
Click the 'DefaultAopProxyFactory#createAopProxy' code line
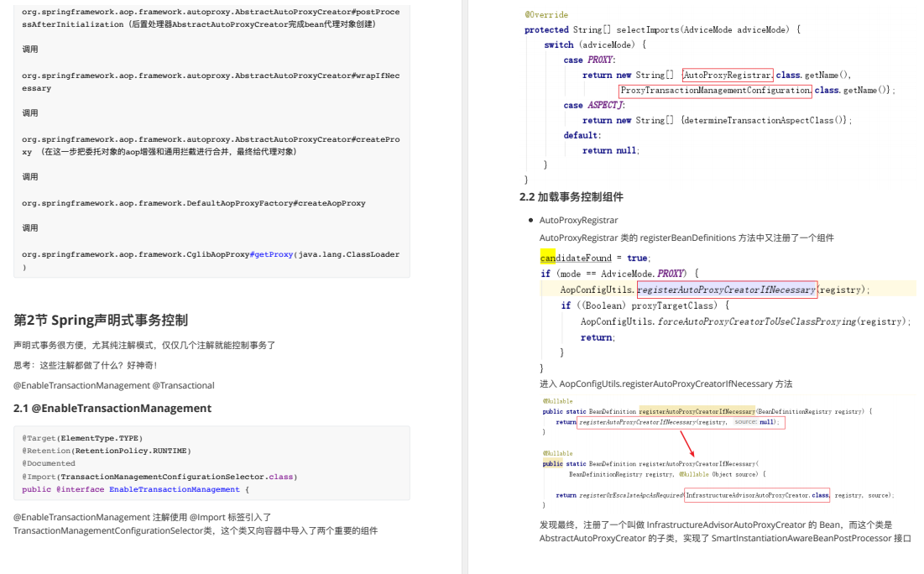pyautogui.click(x=194, y=203)
